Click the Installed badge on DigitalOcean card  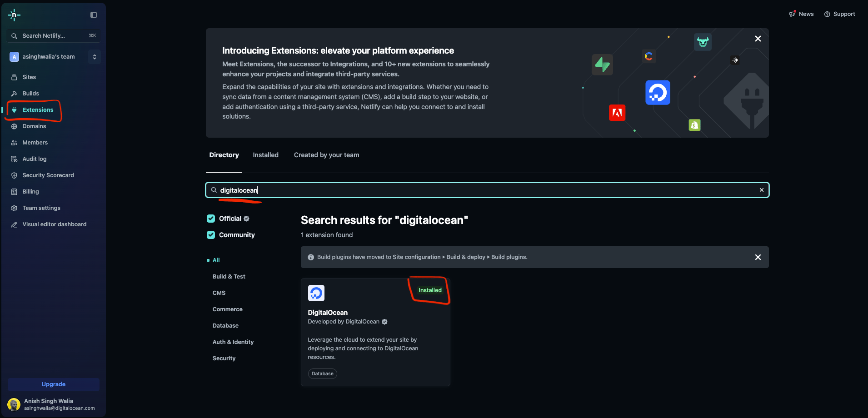coord(430,290)
